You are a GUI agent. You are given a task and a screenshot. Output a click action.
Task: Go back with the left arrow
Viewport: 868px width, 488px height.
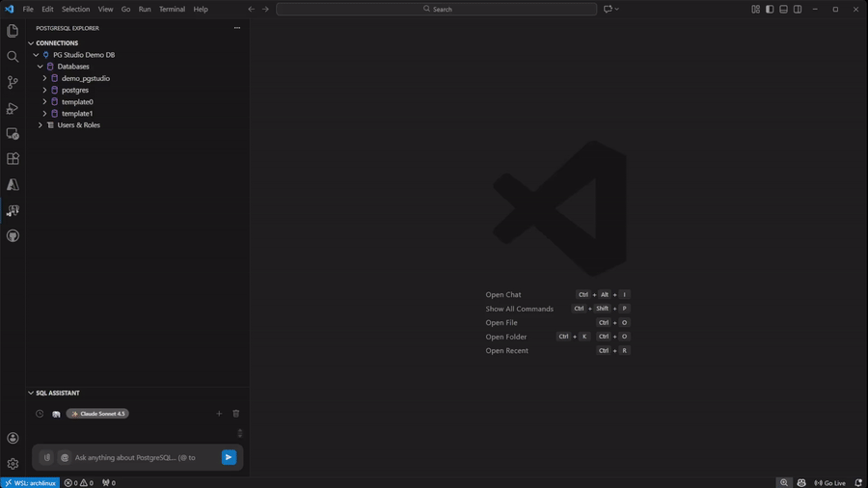[x=252, y=9]
